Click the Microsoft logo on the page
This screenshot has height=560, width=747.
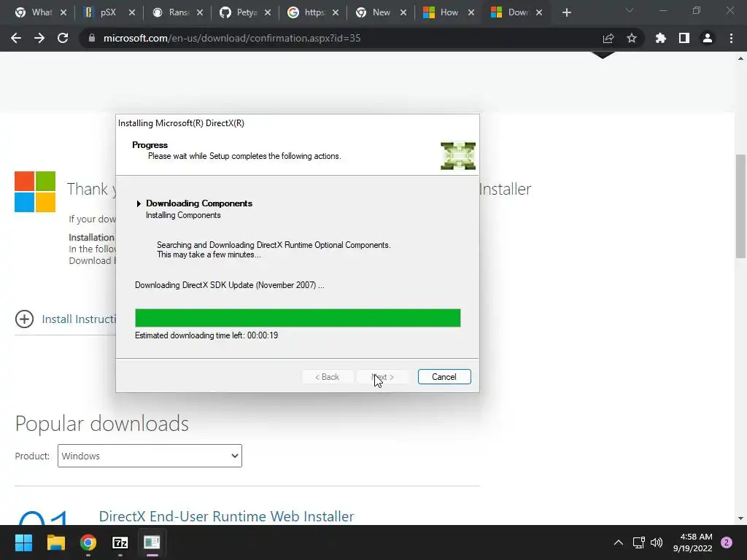click(35, 192)
